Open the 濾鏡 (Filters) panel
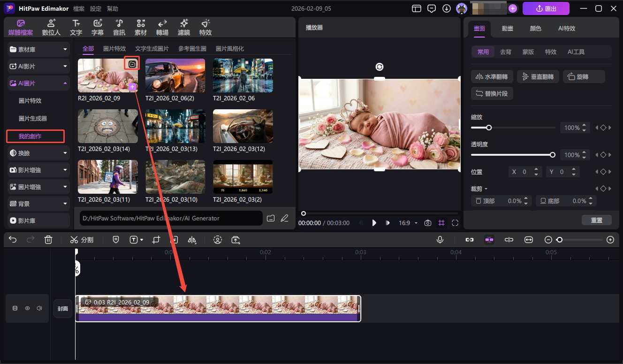The image size is (623, 364). click(183, 27)
